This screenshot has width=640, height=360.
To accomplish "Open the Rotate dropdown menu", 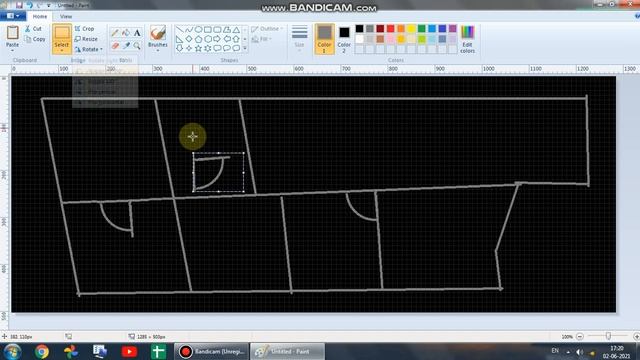I will (x=89, y=49).
